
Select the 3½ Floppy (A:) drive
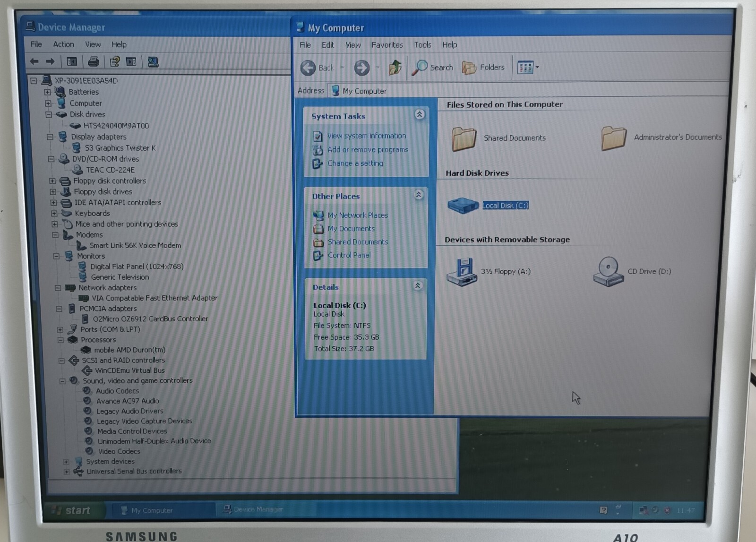click(x=489, y=272)
